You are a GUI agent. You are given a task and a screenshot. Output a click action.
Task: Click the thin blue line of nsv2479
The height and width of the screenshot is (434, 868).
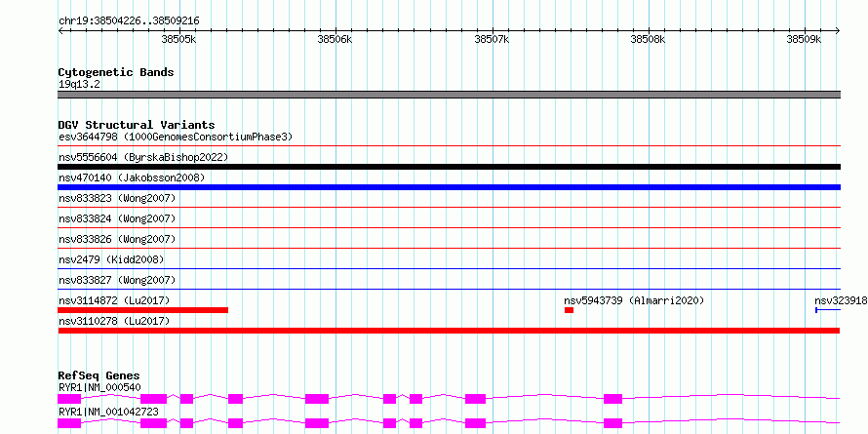point(449,269)
